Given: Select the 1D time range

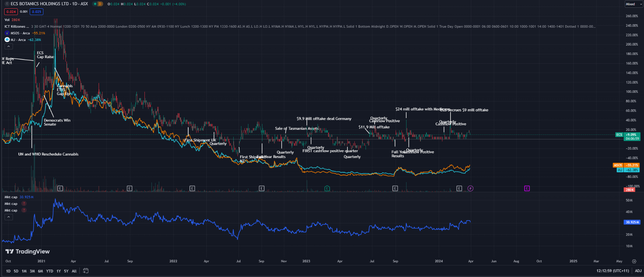Looking at the screenshot, I should pyautogui.click(x=8, y=271).
